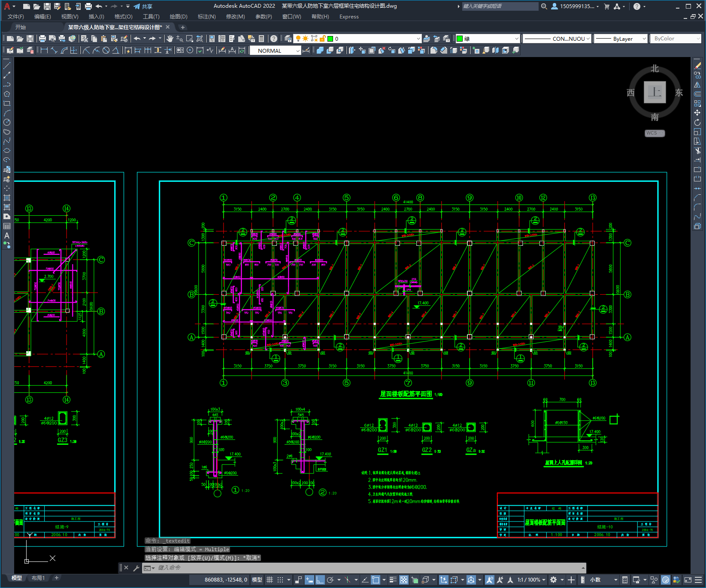
Task: Click the command line input field
Action: [x=365, y=568]
